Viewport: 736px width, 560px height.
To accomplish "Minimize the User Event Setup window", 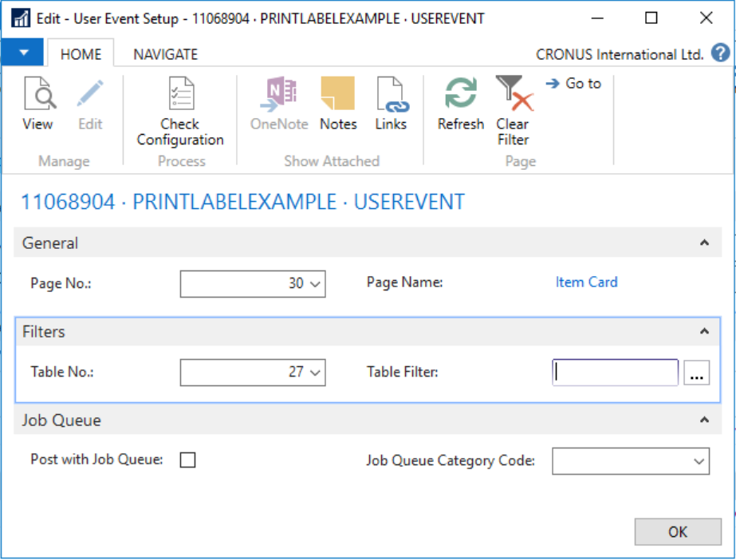I will 597,18.
